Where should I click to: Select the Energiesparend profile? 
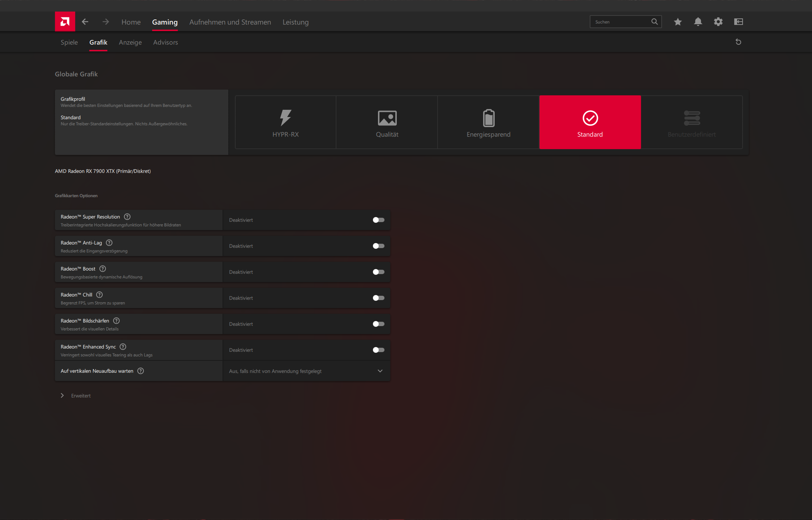click(488, 122)
